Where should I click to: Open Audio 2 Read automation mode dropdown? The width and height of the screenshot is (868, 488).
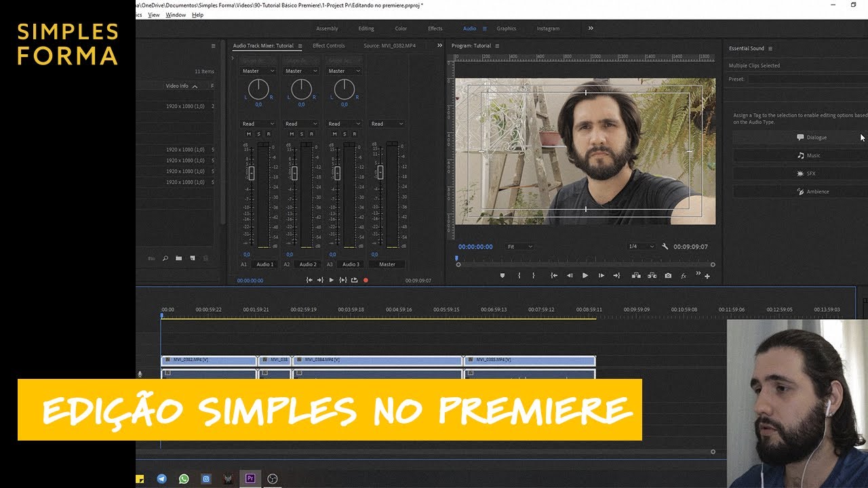pyautogui.click(x=301, y=124)
